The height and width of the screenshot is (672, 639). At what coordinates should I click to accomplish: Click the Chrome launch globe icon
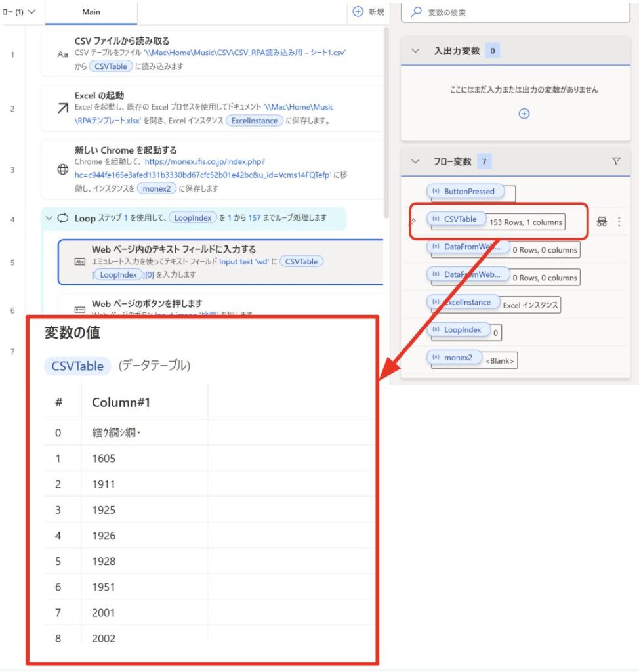click(x=63, y=169)
